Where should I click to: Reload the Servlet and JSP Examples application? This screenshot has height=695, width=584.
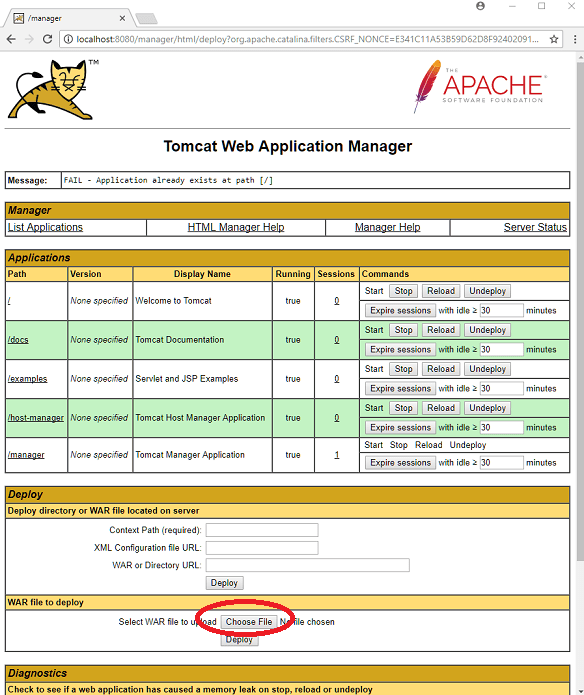pos(441,369)
